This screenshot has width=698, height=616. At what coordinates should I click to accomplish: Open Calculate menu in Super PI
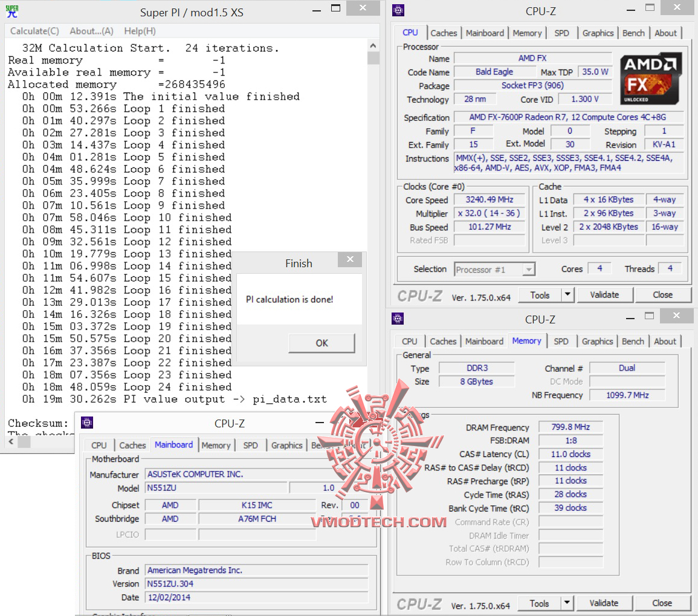point(34,31)
